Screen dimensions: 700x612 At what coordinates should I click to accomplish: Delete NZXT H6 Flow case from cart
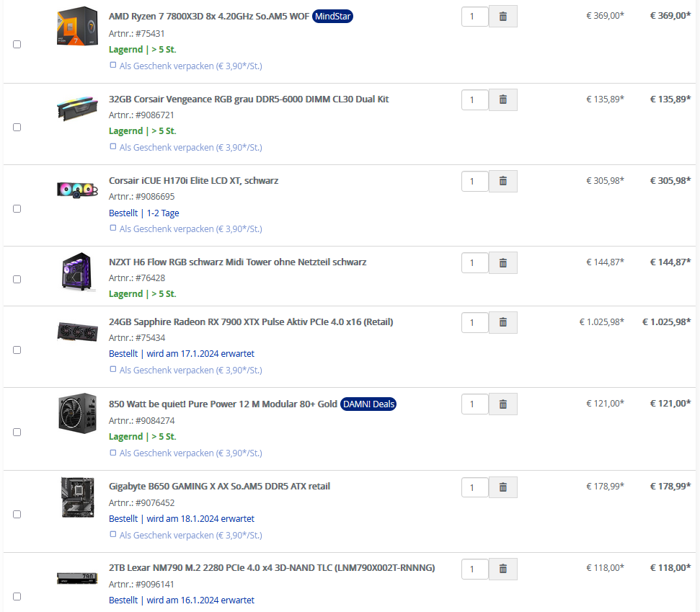tap(502, 263)
